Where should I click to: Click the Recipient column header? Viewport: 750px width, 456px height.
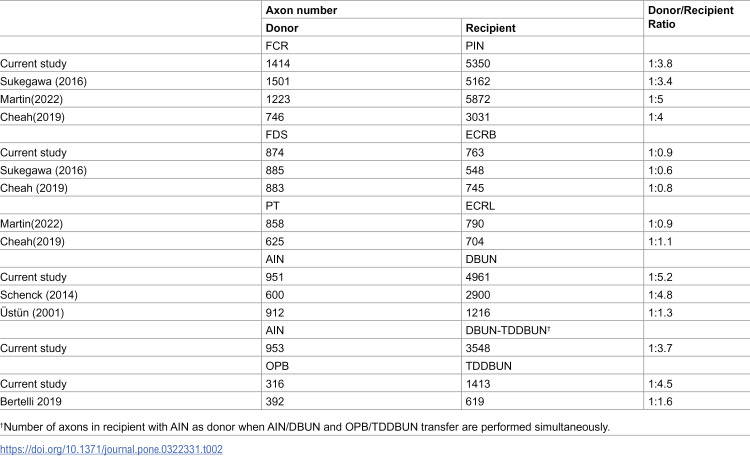coord(490,28)
